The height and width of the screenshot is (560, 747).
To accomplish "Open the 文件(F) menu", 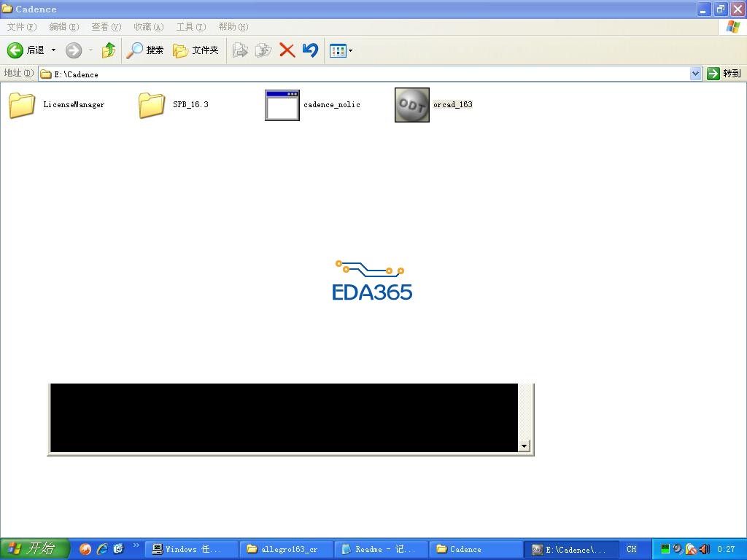I will (21, 27).
